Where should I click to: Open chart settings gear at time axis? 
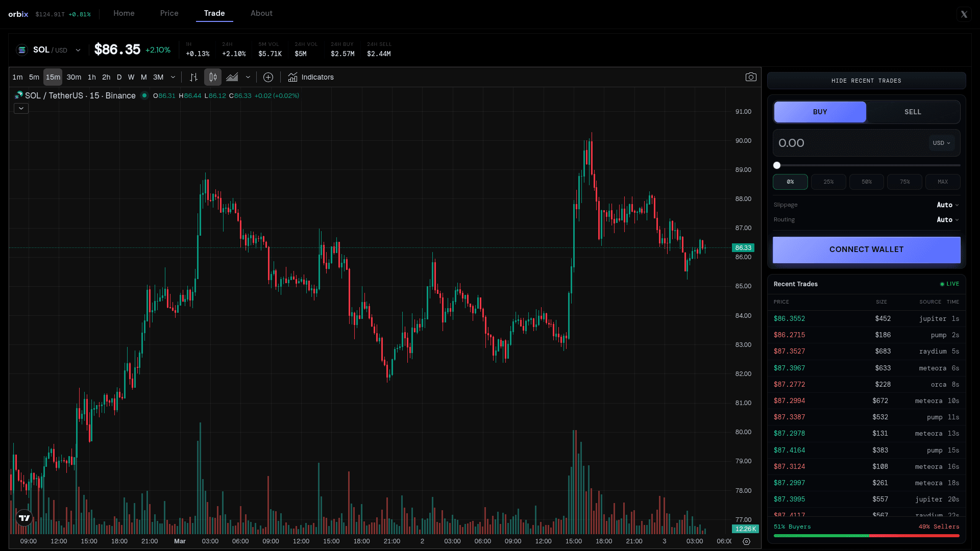pos(746,541)
